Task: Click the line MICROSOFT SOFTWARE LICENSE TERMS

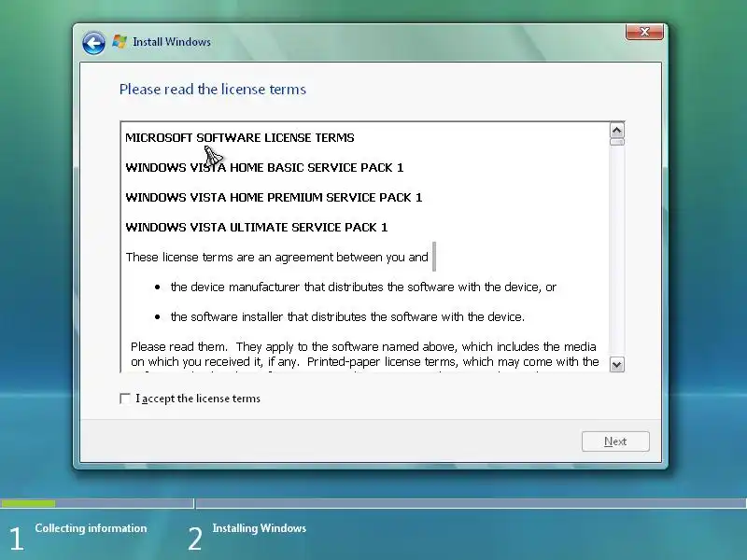Action: [x=240, y=137]
